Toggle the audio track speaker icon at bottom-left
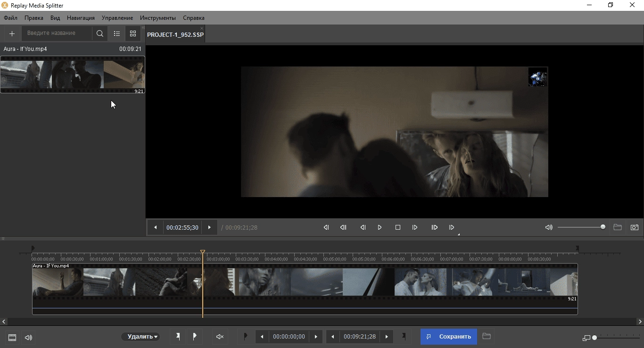The width and height of the screenshot is (644, 348). click(28, 338)
